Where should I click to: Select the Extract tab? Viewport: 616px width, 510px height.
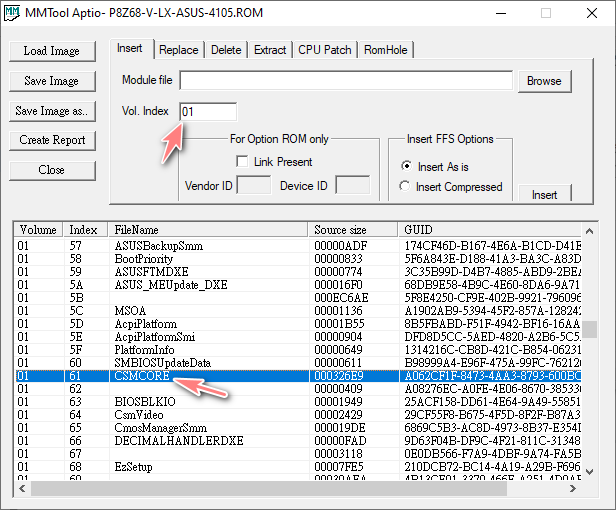point(269,50)
